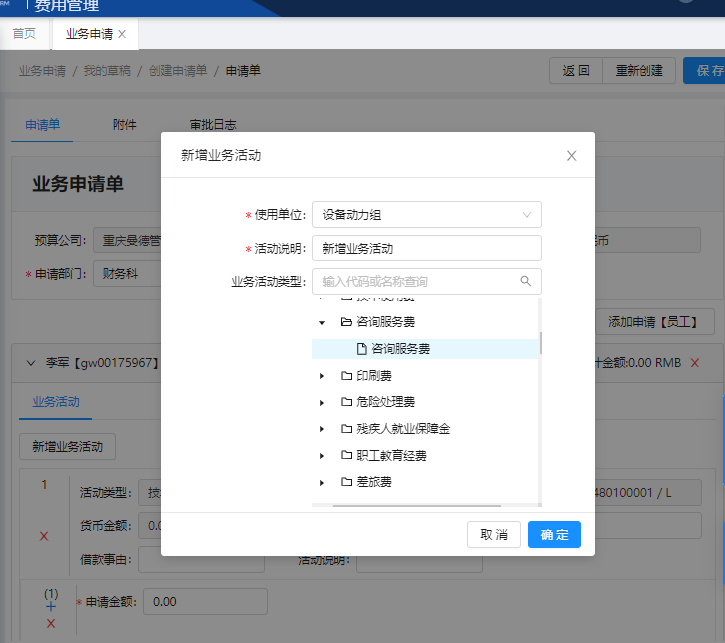Click red X beside 申请金额 row
The image size is (725, 643).
(51, 623)
